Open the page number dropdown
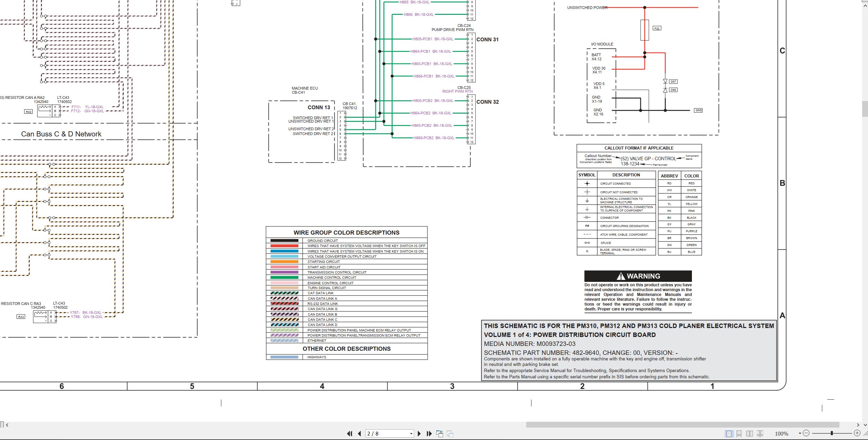868x440 pixels. tap(411, 434)
